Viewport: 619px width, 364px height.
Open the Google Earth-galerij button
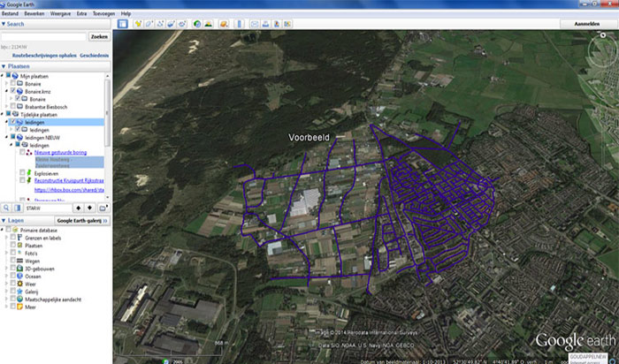82,221
